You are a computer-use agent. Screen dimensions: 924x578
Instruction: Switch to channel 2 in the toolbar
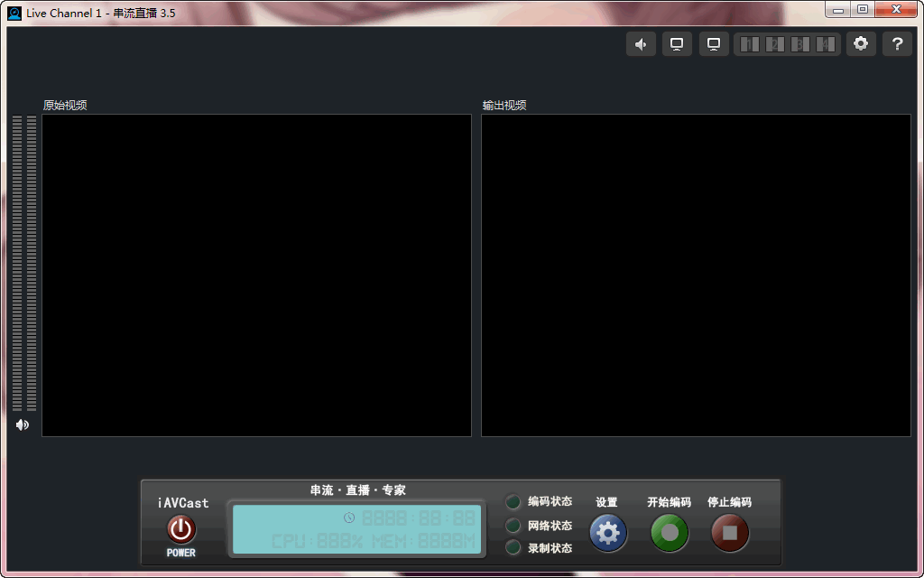click(x=774, y=44)
